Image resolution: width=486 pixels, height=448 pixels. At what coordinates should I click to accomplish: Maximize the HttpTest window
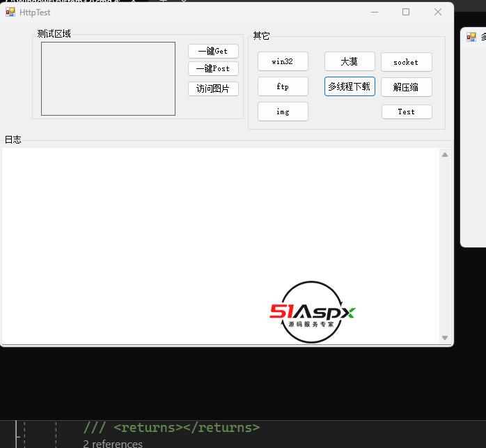click(406, 12)
